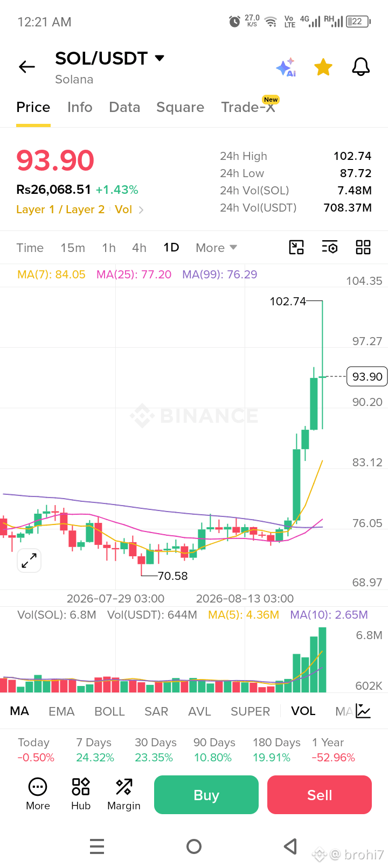Screen dimensions: 388x868
Task: Select the 4h chart interval
Action: [139, 248]
